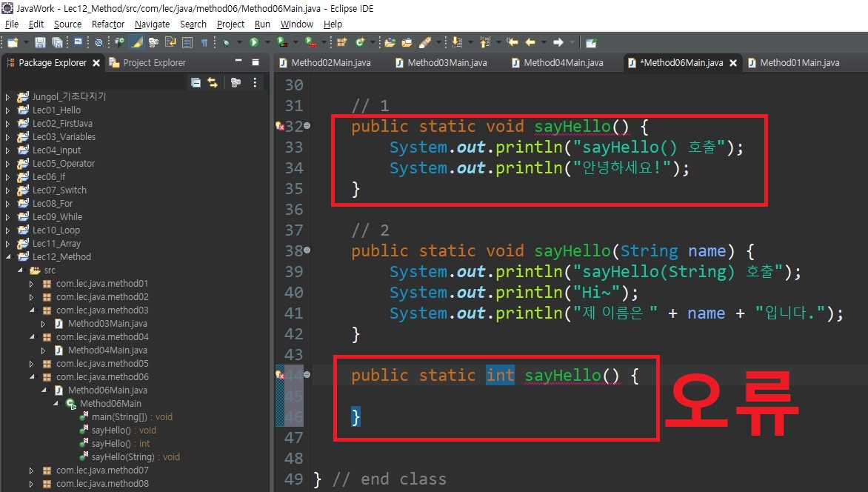Close the Package Explorer view tab
This screenshot has width=868, height=492.
pyautogui.click(x=96, y=63)
